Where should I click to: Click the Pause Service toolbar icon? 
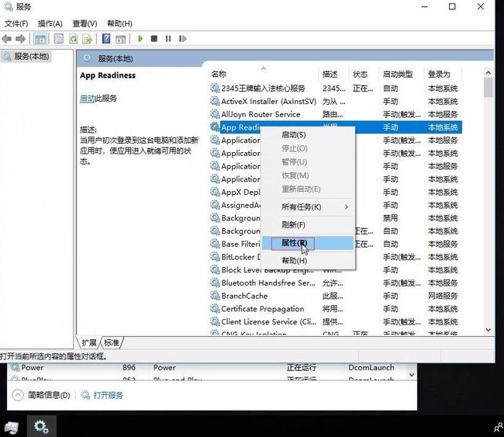167,39
